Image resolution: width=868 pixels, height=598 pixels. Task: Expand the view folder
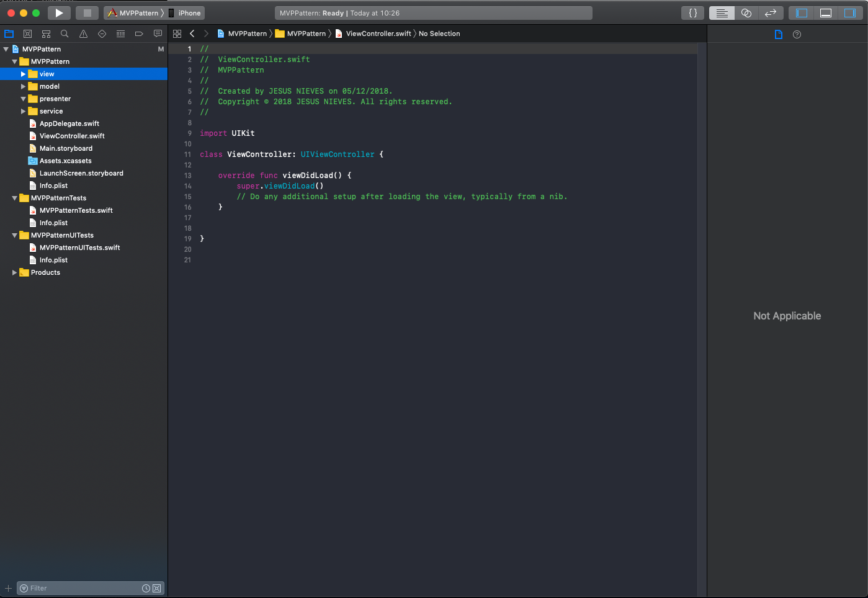tap(23, 74)
